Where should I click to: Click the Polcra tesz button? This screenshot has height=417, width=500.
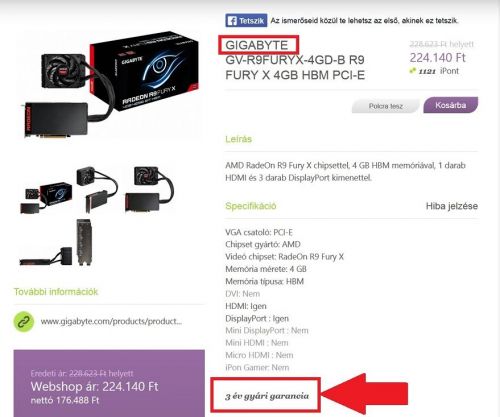click(x=386, y=106)
